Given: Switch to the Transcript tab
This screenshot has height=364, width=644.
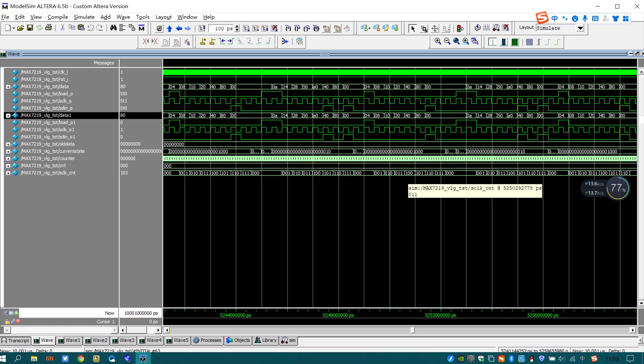Looking at the screenshot, I should 16,340.
